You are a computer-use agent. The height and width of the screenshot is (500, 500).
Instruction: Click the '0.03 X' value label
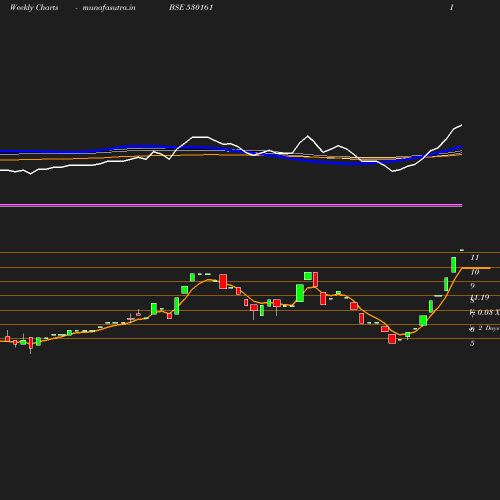488,312
